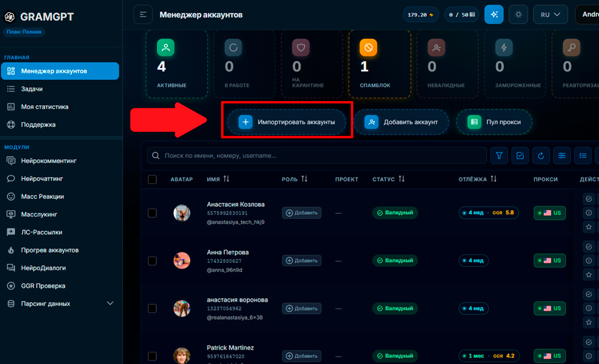Screen dimensions: 599x364
Task: Add a role for анастасия воронова
Action: tap(302, 308)
